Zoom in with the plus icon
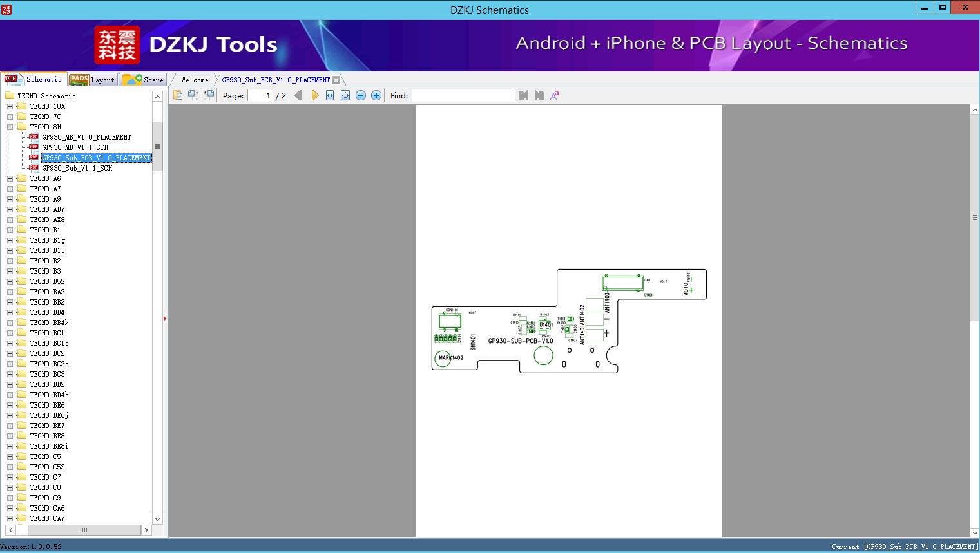980x553 pixels. coord(376,95)
